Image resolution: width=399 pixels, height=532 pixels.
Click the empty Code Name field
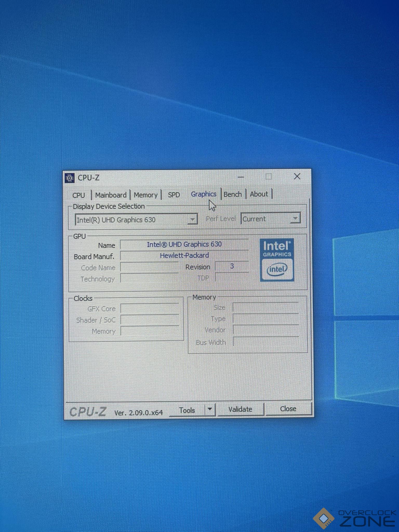[x=149, y=267]
